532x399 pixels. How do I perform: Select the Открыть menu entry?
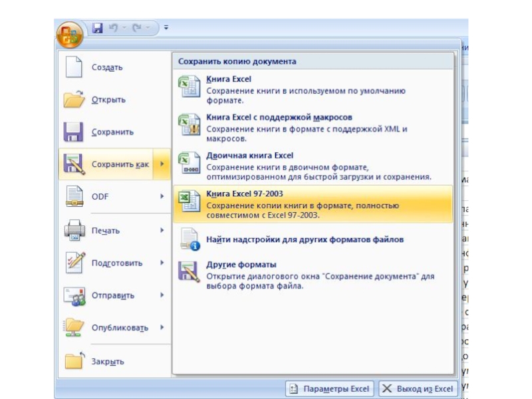[x=114, y=99]
